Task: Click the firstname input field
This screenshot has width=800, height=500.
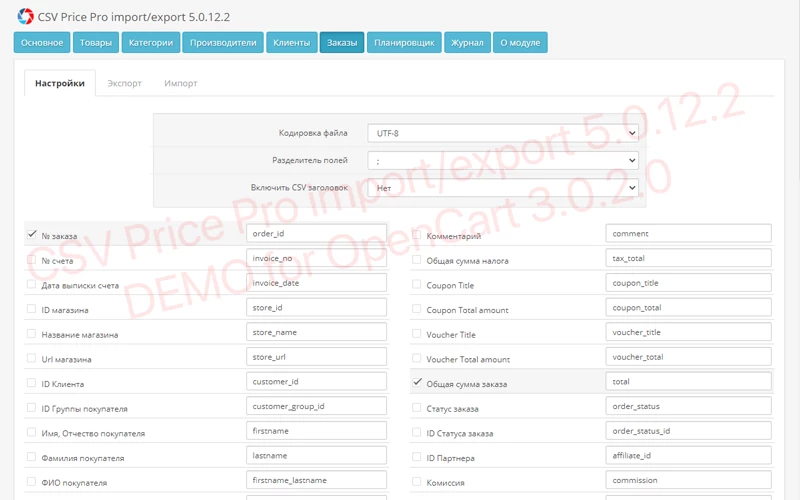Action: point(316,431)
